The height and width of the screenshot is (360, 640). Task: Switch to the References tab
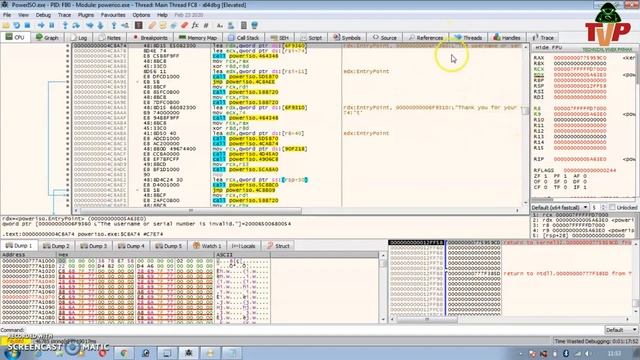pos(426,38)
